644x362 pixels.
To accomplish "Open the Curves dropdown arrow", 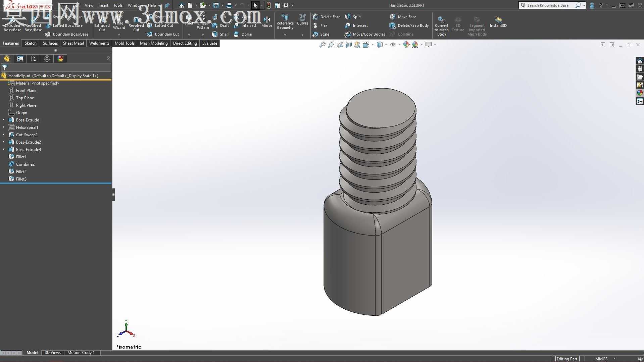I will point(302,35).
